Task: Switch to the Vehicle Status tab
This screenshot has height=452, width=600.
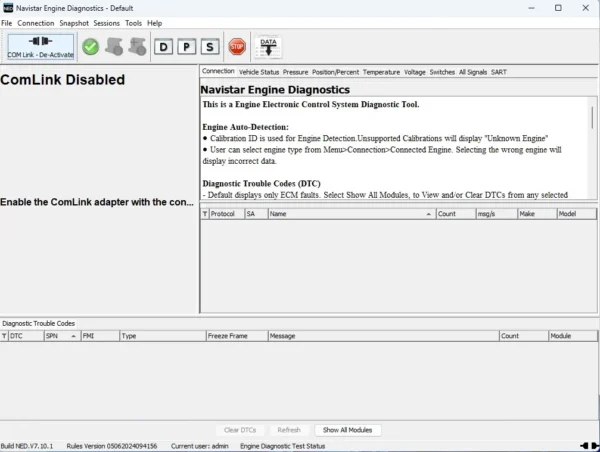Action: 259,72
